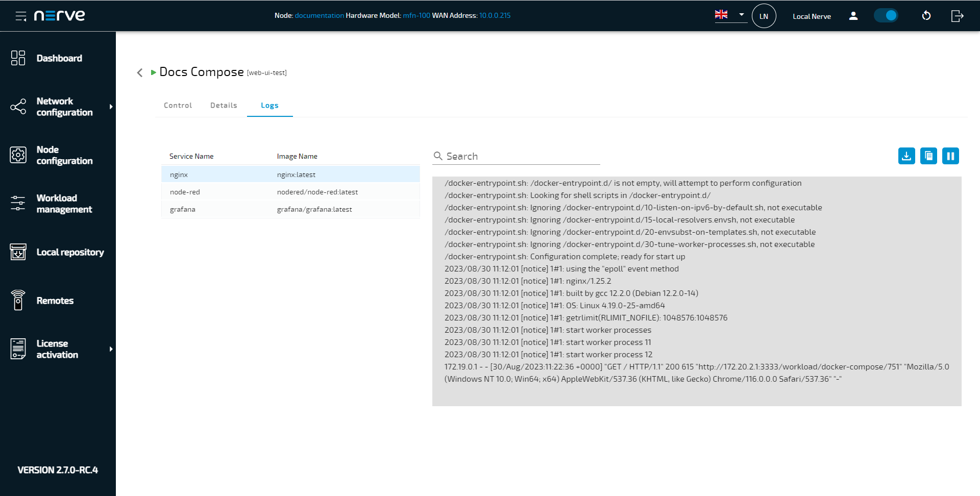
Task: Open the user profile icon
Action: coord(853,16)
